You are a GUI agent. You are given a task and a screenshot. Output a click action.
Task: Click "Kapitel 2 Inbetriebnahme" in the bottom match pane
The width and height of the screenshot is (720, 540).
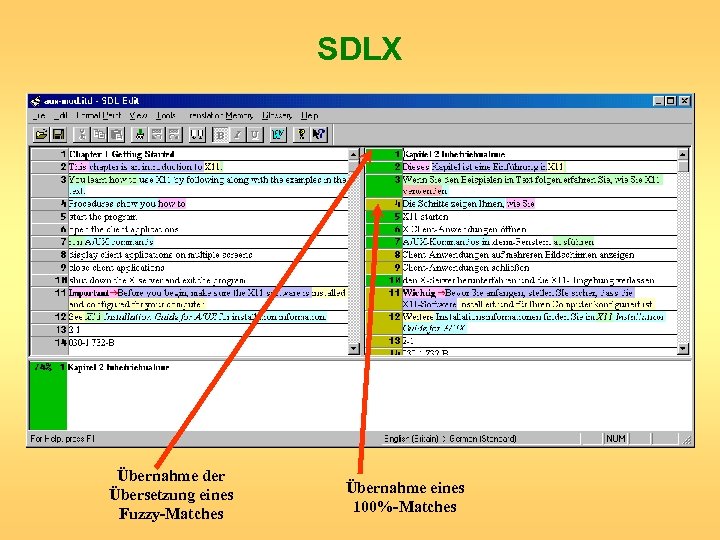pyautogui.click(x=118, y=367)
